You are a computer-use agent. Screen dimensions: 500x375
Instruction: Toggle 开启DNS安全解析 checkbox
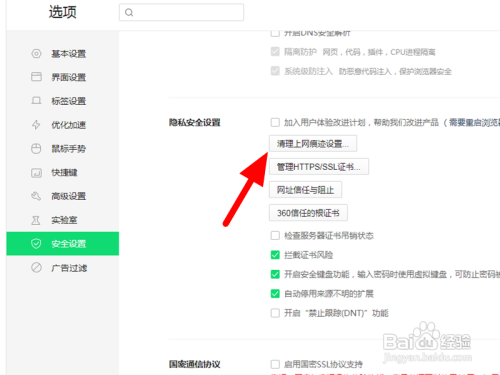click(275, 33)
